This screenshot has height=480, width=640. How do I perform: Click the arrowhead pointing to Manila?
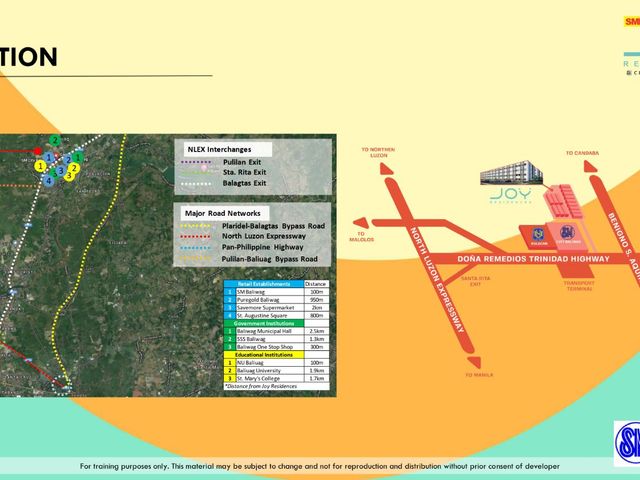click(x=475, y=362)
